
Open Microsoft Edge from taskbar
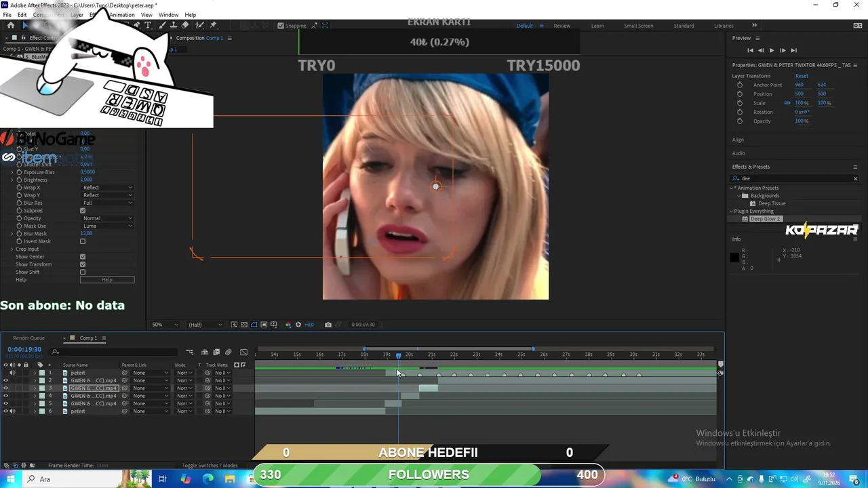(x=208, y=479)
